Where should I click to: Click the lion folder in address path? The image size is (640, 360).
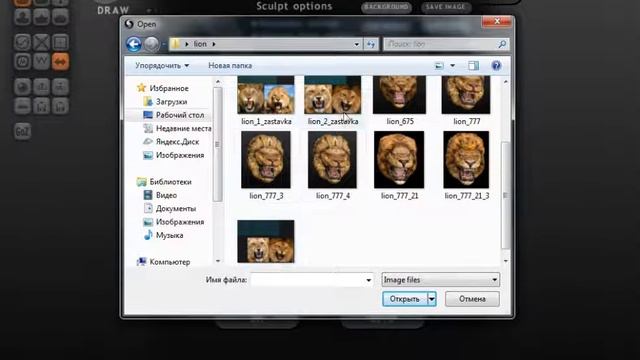click(200, 44)
